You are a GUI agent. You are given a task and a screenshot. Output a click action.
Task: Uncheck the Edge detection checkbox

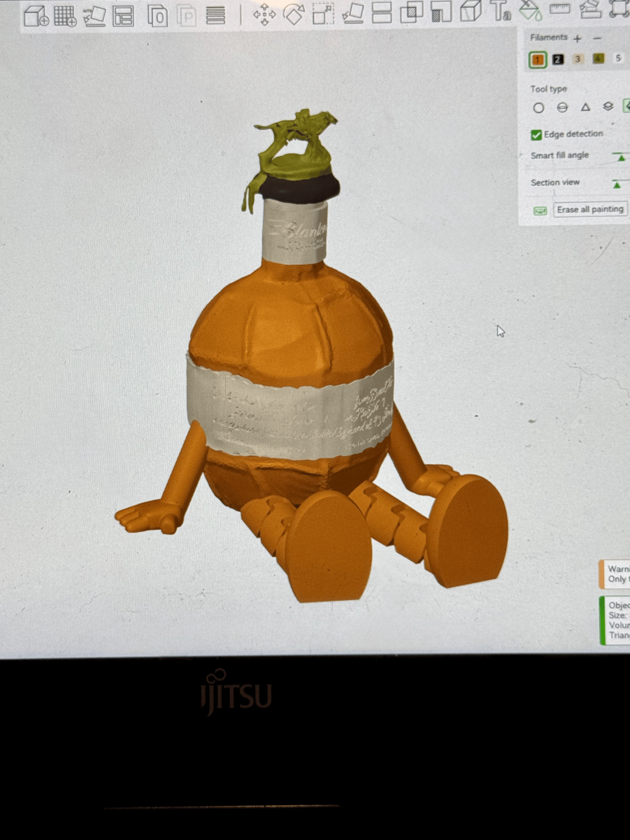[536, 135]
